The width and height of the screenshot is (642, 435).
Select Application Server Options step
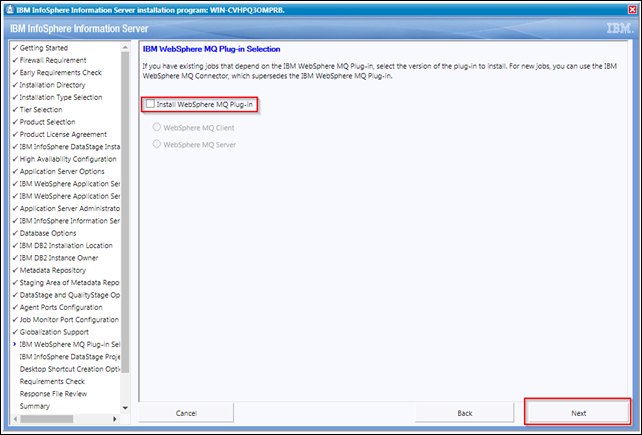pos(62,171)
